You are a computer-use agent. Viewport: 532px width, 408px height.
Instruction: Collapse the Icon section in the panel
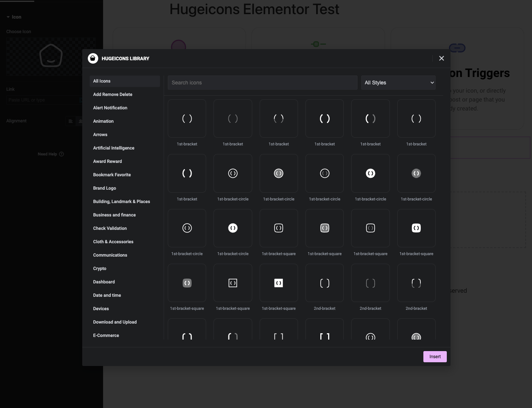[x=8, y=17]
